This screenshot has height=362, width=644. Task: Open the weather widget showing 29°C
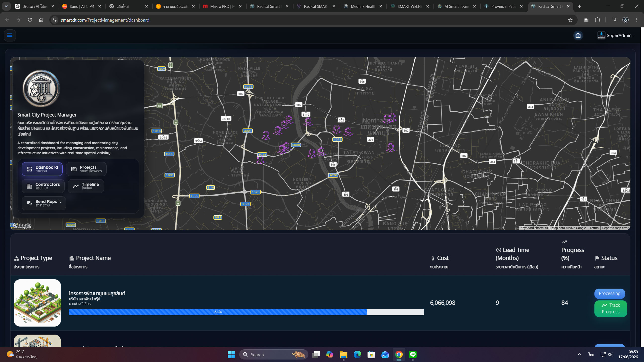coord(22,354)
